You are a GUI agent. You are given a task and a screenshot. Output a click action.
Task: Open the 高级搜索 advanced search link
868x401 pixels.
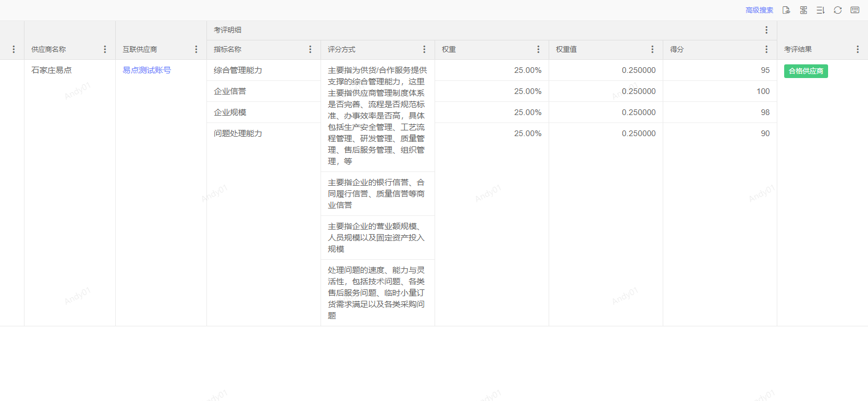(759, 10)
